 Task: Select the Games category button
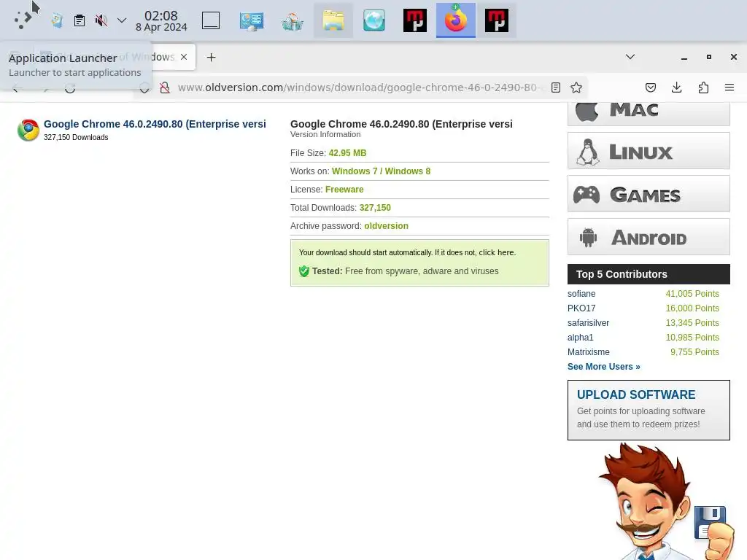click(x=649, y=193)
